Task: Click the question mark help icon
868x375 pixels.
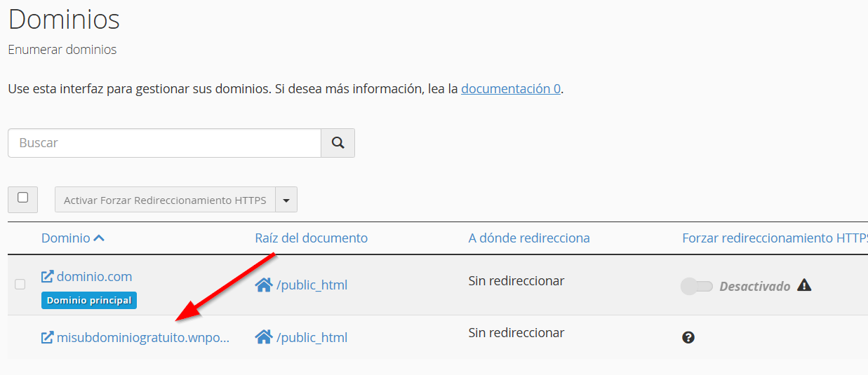Action: pos(688,338)
